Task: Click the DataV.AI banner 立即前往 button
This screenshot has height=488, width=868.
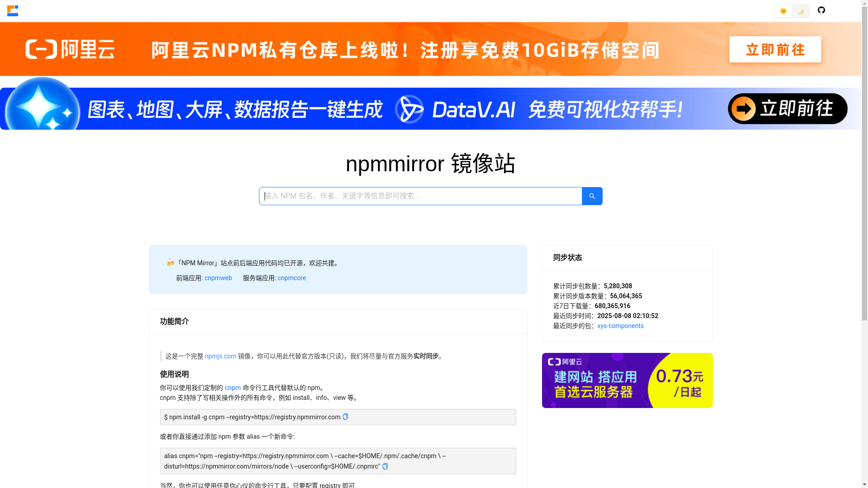Action: point(788,108)
